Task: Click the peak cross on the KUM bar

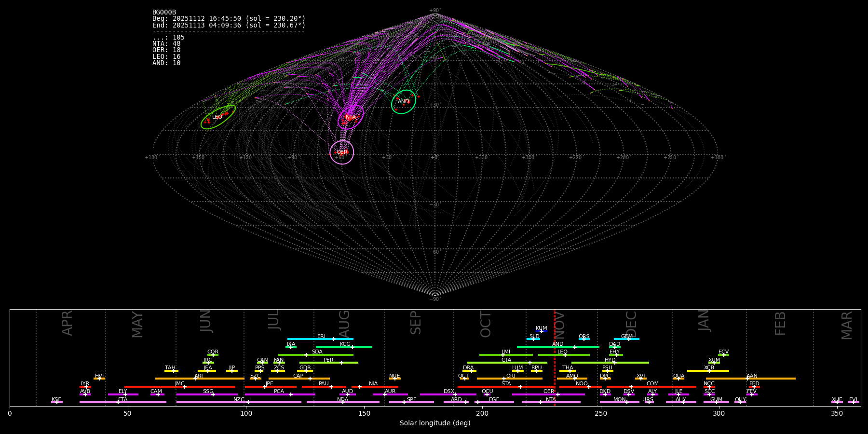Action: point(541,331)
